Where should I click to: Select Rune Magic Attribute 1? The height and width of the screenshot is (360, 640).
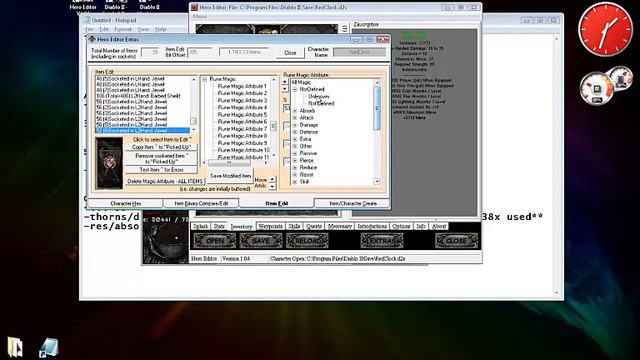pyautogui.click(x=242, y=86)
